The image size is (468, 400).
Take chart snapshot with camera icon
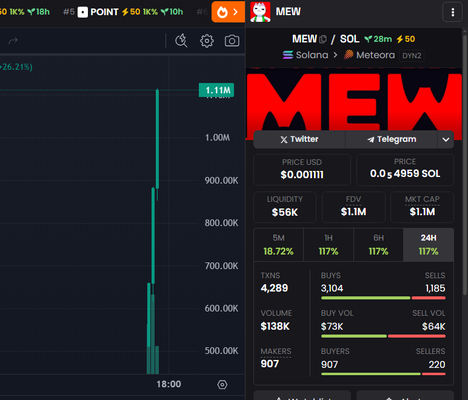point(232,41)
